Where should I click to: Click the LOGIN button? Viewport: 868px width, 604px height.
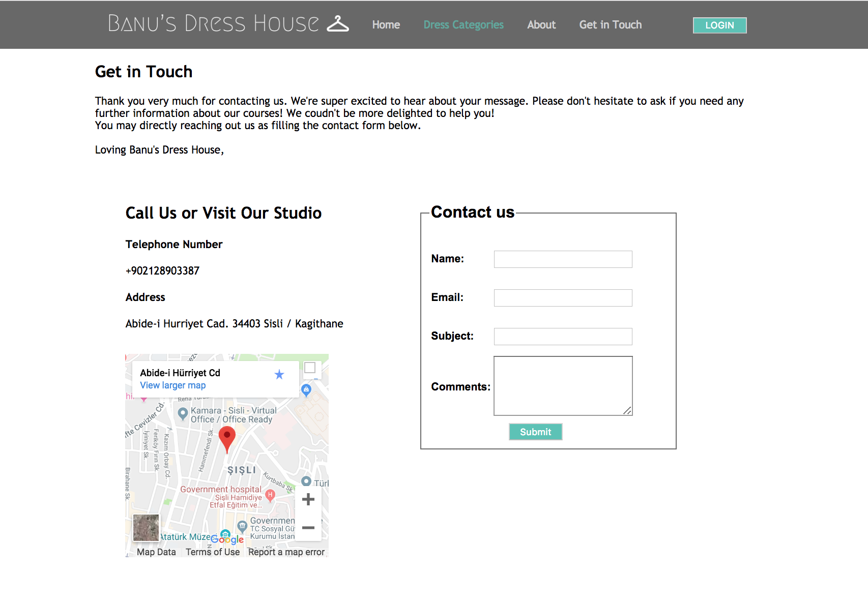(x=719, y=25)
